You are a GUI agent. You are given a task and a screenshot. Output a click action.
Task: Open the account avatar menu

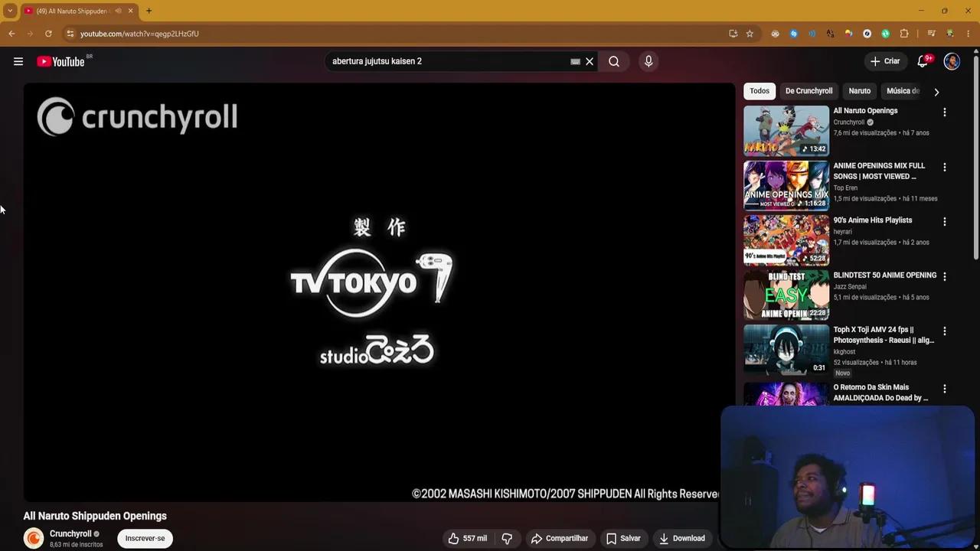(x=952, y=61)
